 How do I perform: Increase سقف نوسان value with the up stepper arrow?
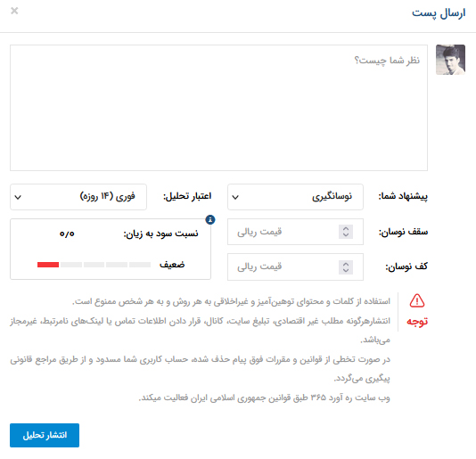tap(346, 228)
